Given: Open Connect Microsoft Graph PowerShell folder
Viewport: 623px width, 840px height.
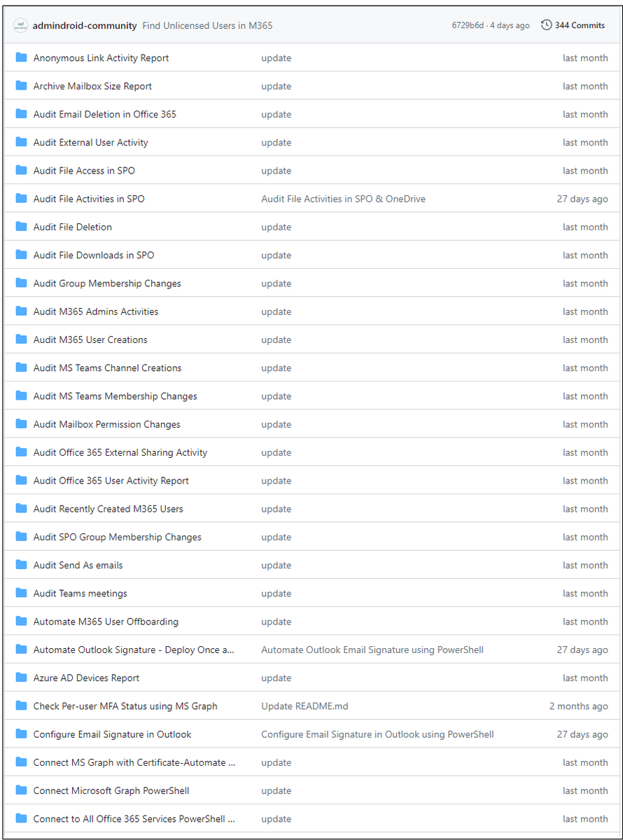Looking at the screenshot, I should pos(111,791).
